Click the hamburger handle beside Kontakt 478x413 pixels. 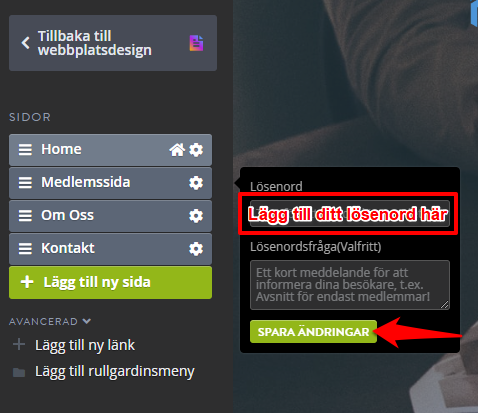click(x=25, y=249)
